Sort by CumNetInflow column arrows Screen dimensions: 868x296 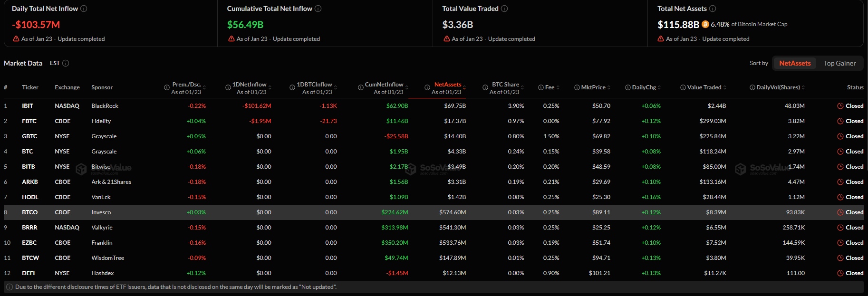[407, 87]
